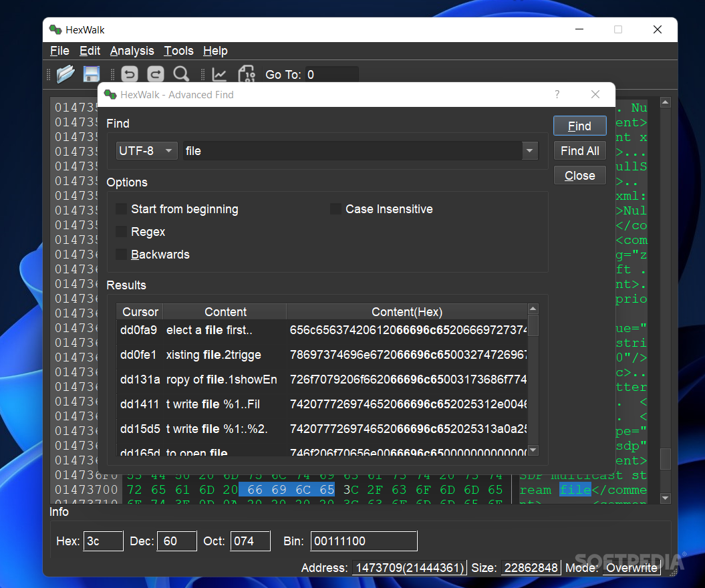Select result row dd15d5
The width and height of the screenshot is (705, 588).
point(322,429)
